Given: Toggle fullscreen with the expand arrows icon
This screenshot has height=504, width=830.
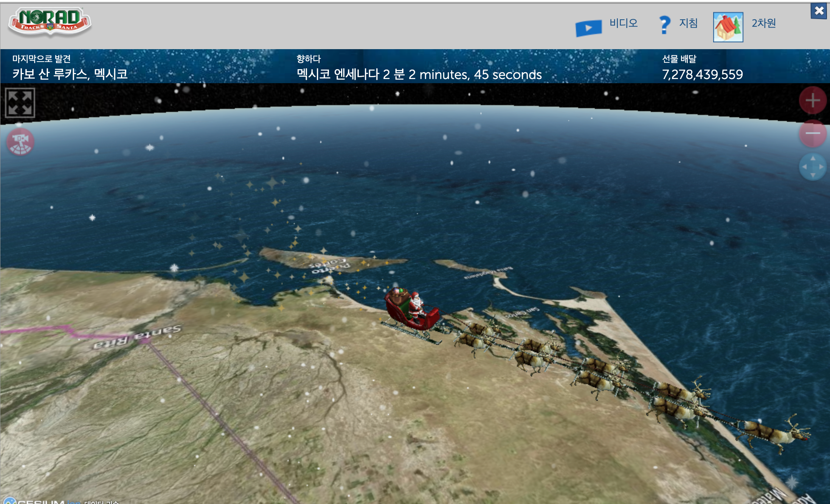Looking at the screenshot, I should coord(20,103).
